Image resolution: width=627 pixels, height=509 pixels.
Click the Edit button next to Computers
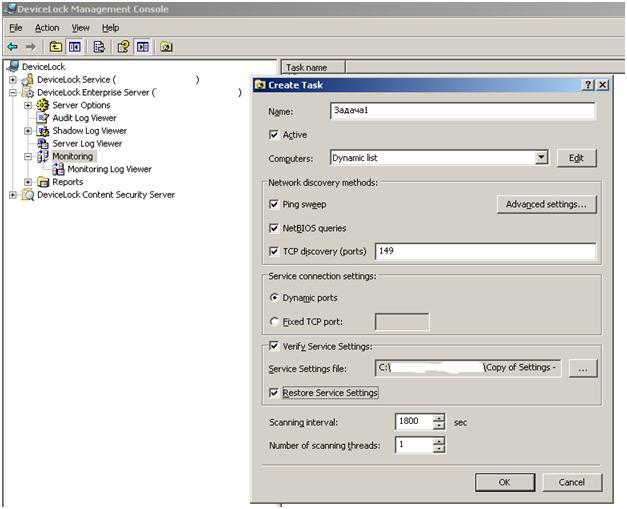pos(576,158)
